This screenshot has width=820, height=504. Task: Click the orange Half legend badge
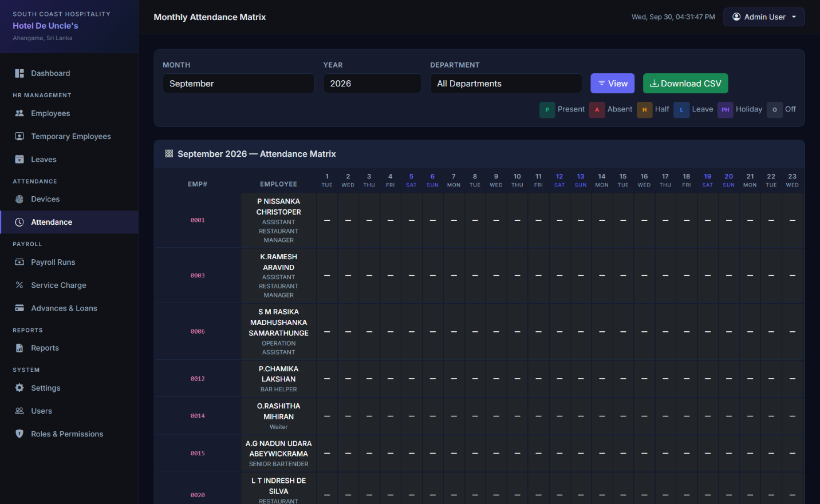pyautogui.click(x=644, y=109)
